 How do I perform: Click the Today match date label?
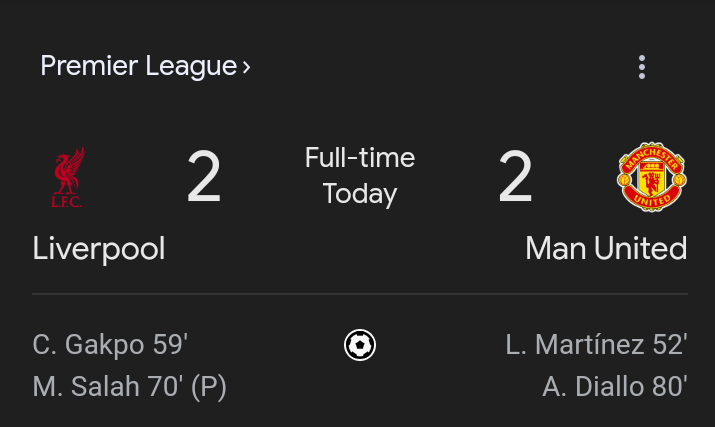pyautogui.click(x=360, y=194)
